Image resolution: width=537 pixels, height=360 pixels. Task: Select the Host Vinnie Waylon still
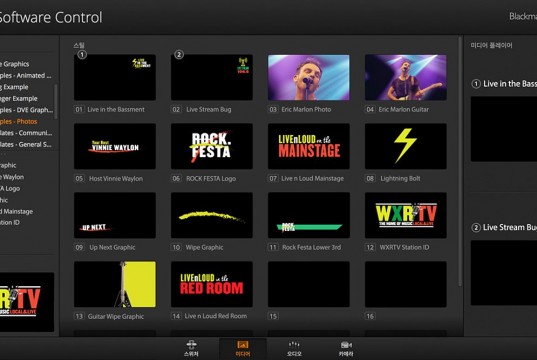pos(115,146)
